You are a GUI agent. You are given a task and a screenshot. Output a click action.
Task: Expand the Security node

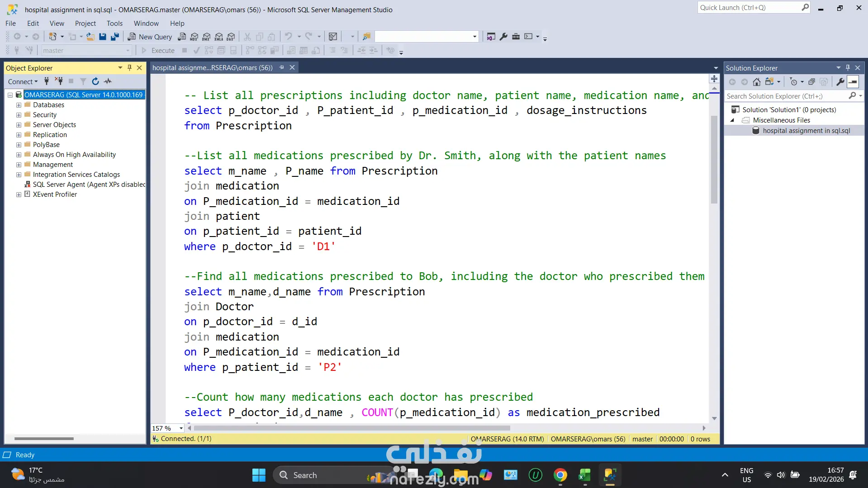pyautogui.click(x=19, y=115)
